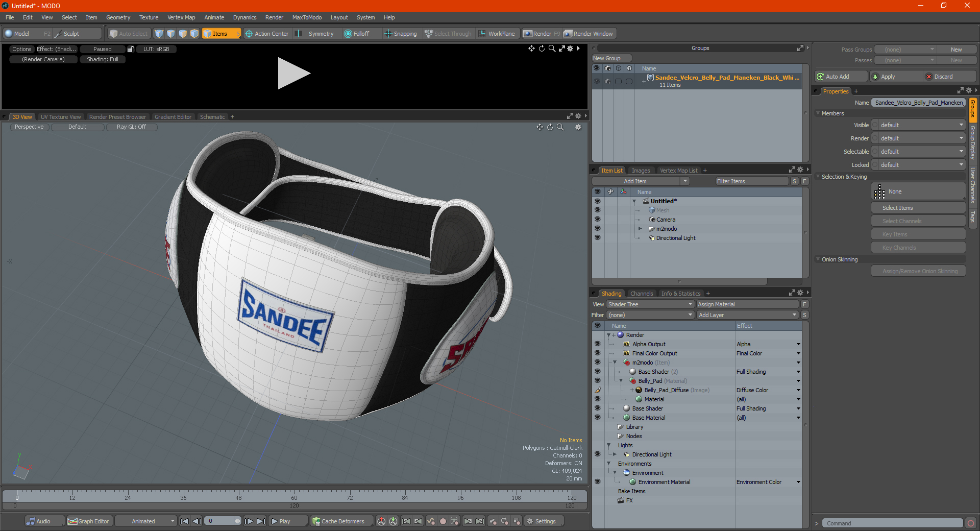Open Audio options

(x=44, y=521)
